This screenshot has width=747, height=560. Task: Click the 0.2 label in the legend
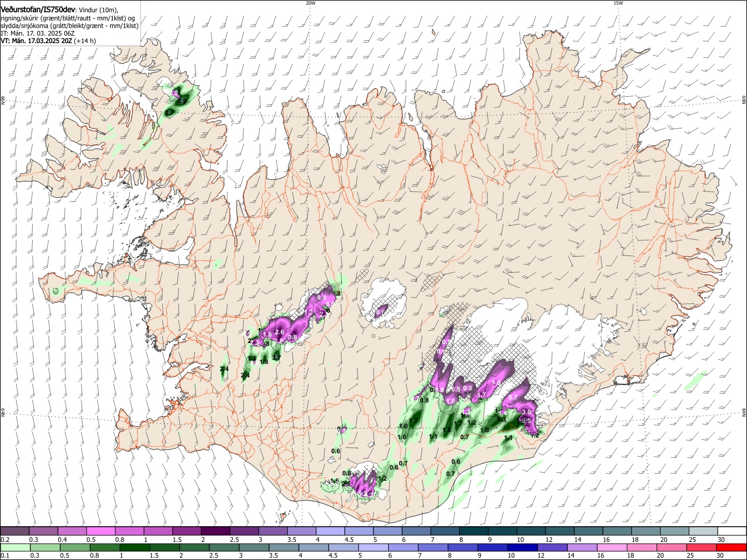click(4, 540)
